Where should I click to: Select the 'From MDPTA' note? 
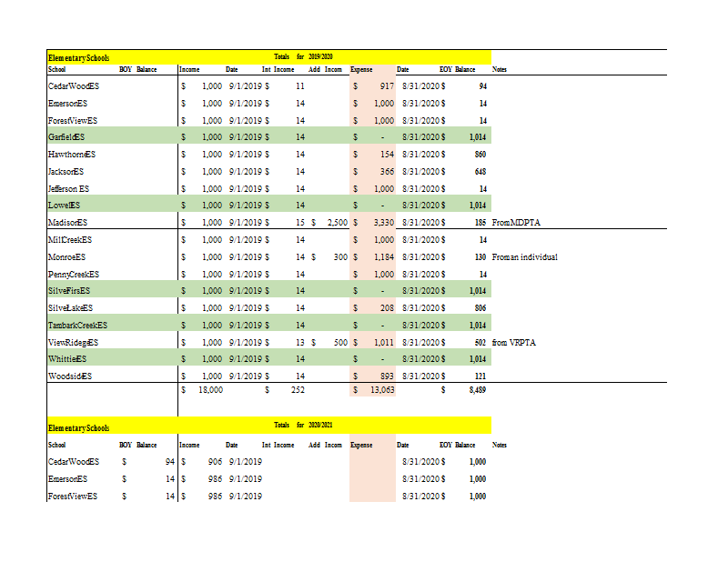(x=516, y=223)
